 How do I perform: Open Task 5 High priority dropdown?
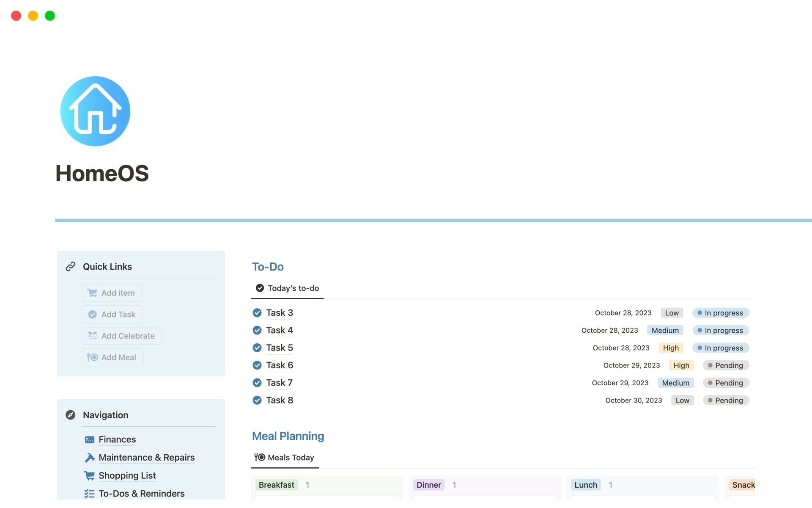tap(670, 348)
